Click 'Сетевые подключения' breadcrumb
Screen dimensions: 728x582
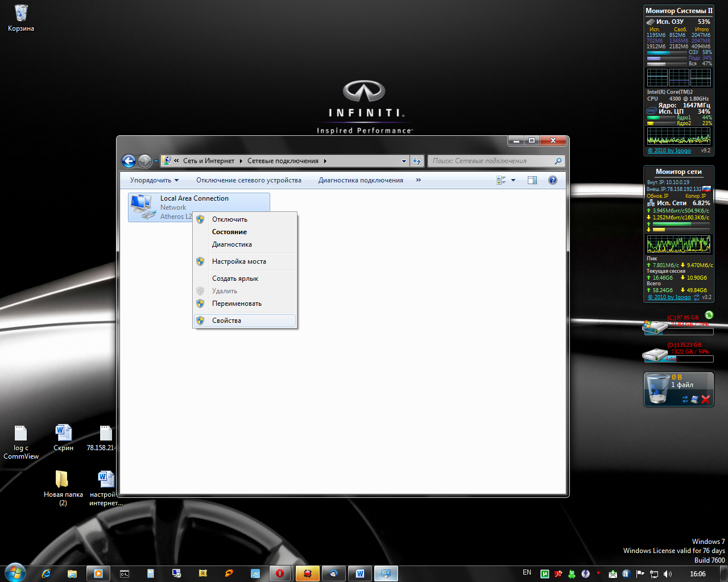point(283,161)
